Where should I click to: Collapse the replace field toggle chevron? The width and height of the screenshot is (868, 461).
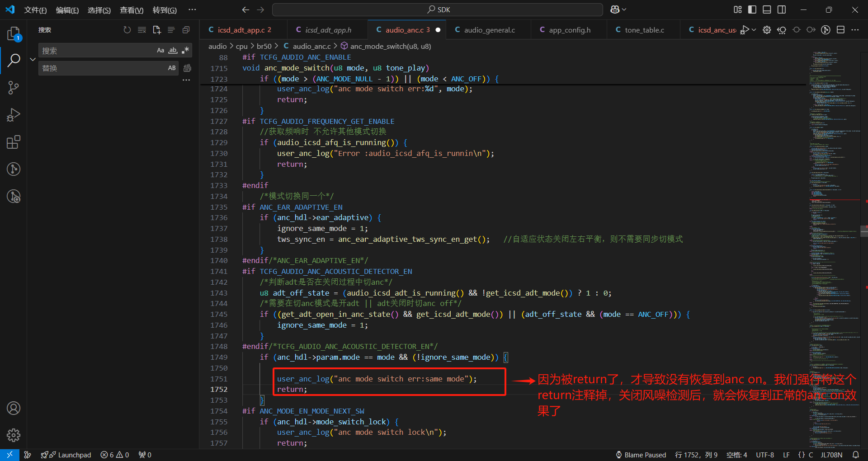(33, 59)
